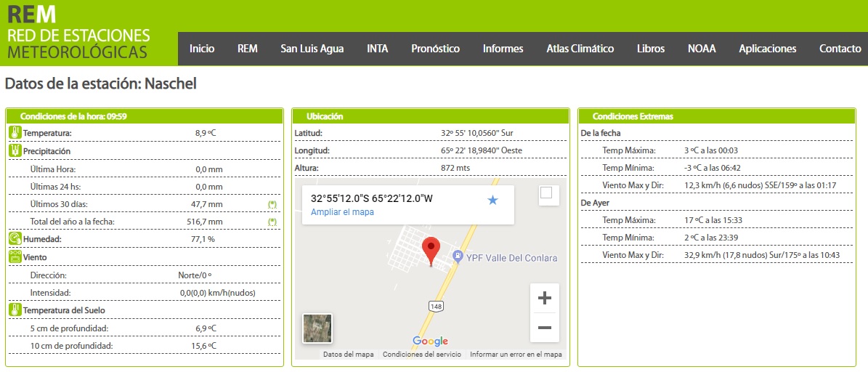868x372 pixels.
Task: Click the wind (Viento) icon
Action: pos(15,256)
